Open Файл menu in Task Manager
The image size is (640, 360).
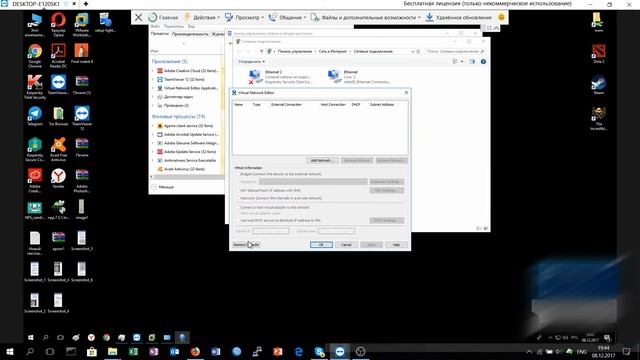[155, 26]
